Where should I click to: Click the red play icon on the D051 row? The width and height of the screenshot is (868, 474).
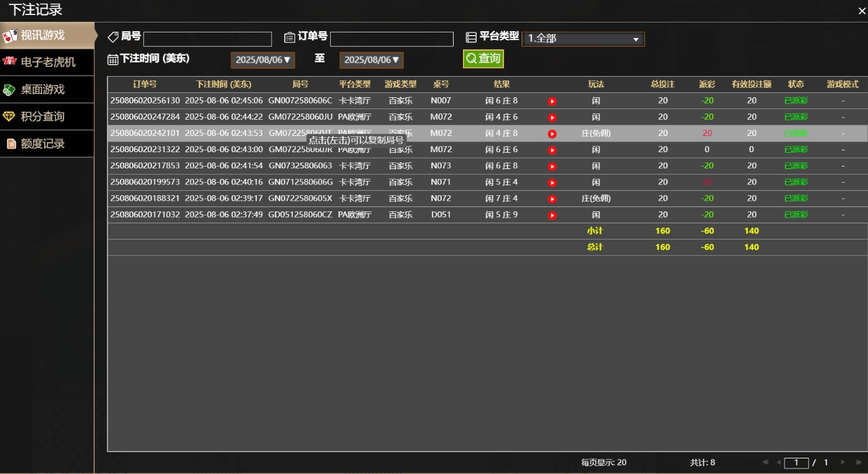pos(552,215)
